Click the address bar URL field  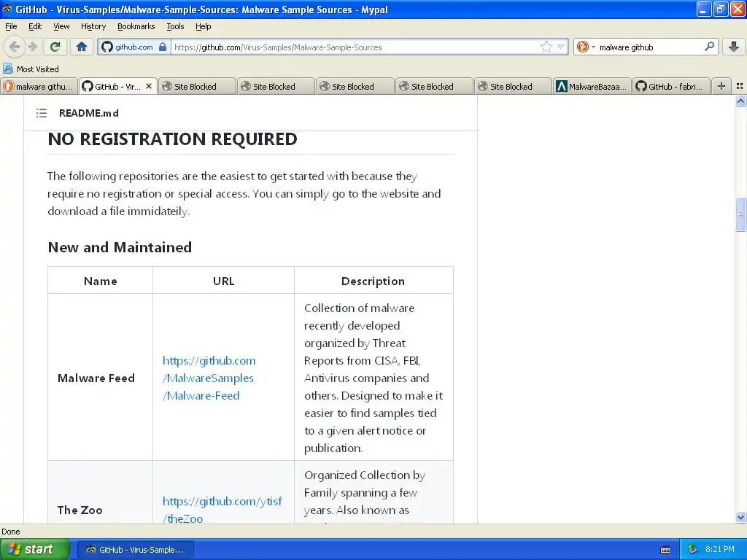tap(355, 47)
